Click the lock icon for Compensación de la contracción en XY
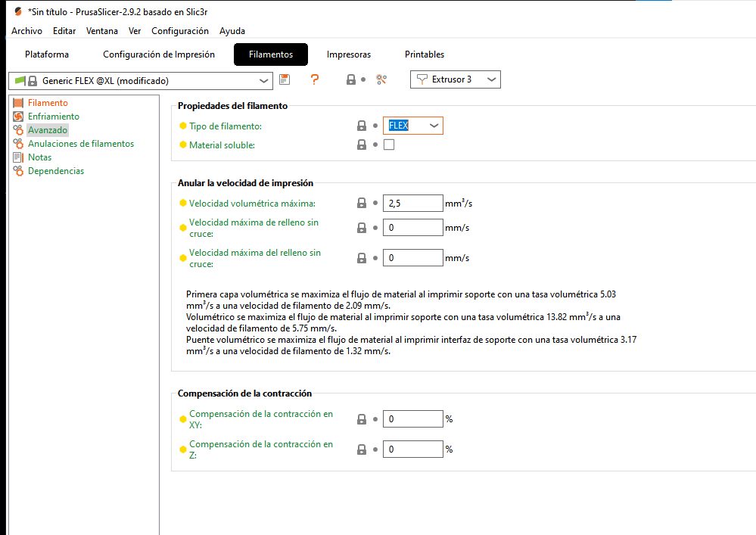The width and height of the screenshot is (756, 535). 362,418
